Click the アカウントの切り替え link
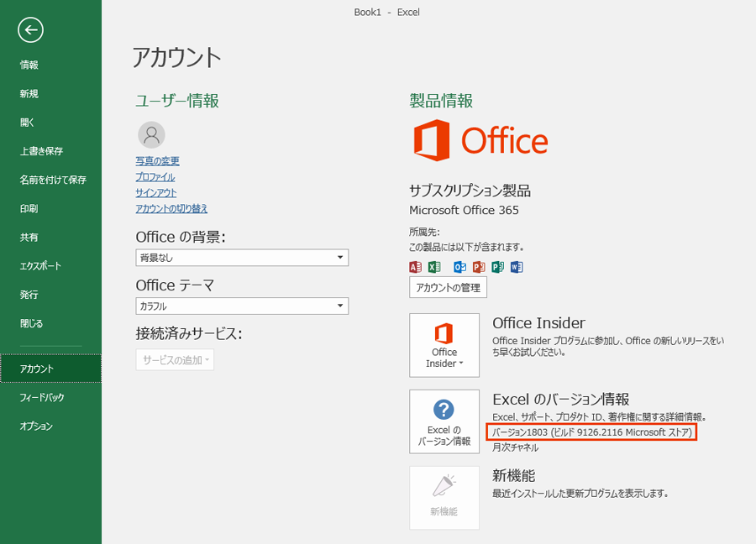 (171, 209)
